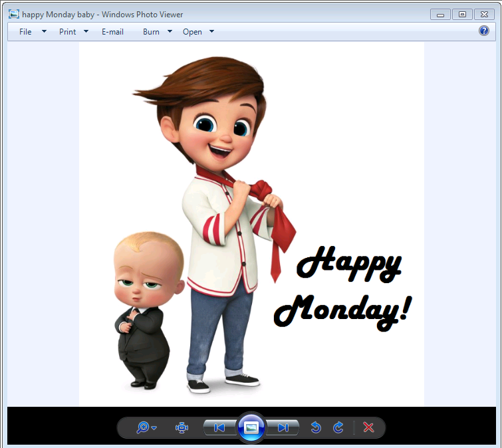Open the File menu
The height and width of the screenshot is (448, 502).
pos(25,32)
